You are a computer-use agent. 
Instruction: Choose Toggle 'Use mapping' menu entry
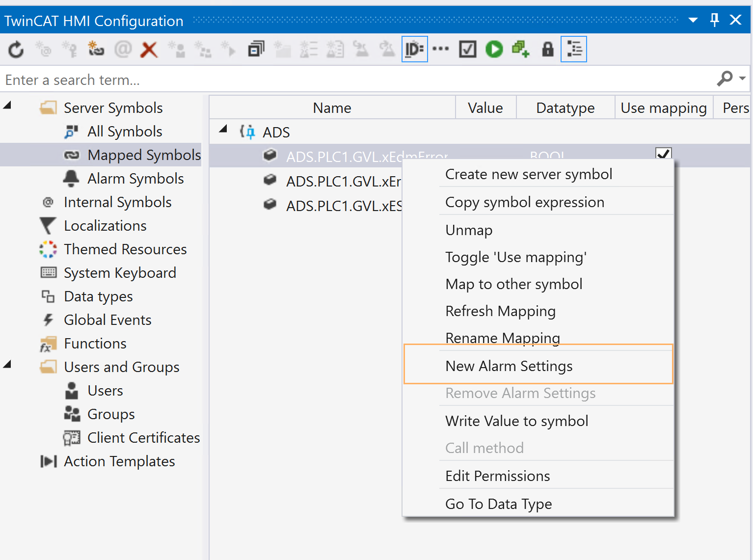(516, 257)
